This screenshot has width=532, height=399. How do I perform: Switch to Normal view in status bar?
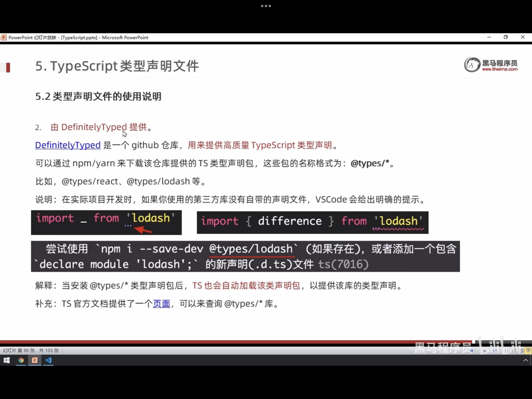click(x=507, y=351)
